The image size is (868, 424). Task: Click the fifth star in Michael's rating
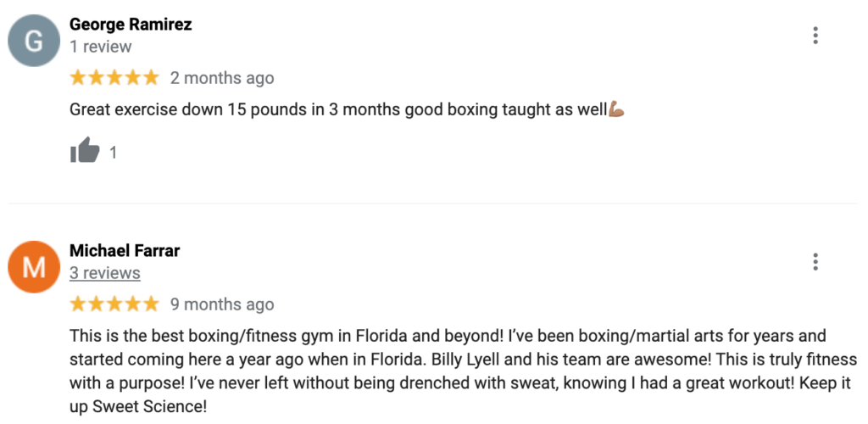pos(150,304)
